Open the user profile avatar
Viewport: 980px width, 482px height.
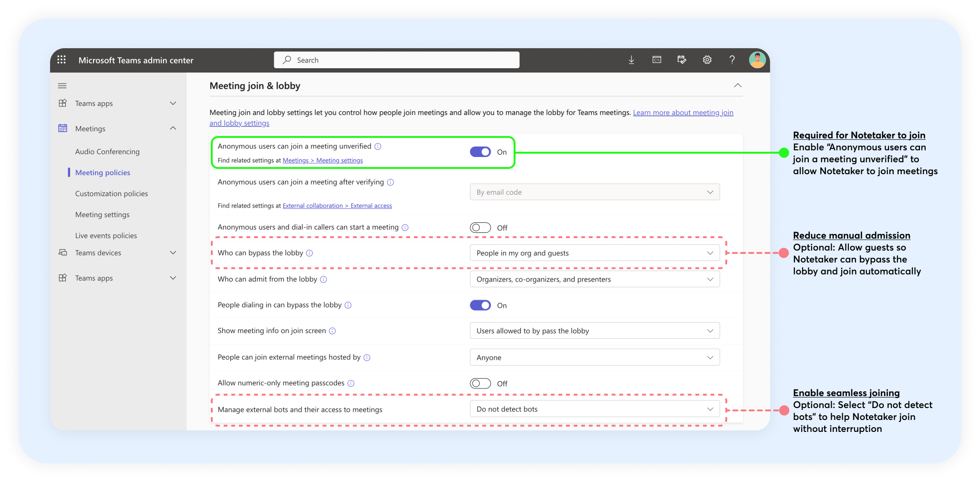click(x=757, y=60)
